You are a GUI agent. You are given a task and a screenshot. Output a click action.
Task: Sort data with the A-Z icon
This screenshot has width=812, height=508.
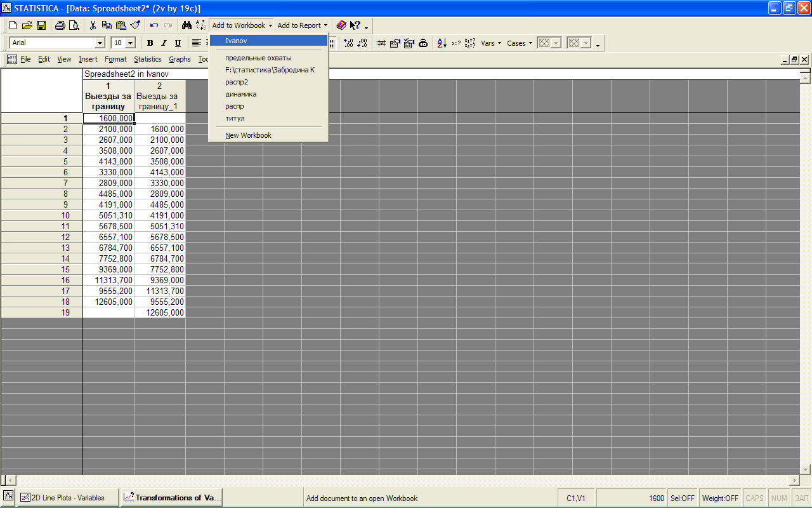pyautogui.click(x=442, y=43)
